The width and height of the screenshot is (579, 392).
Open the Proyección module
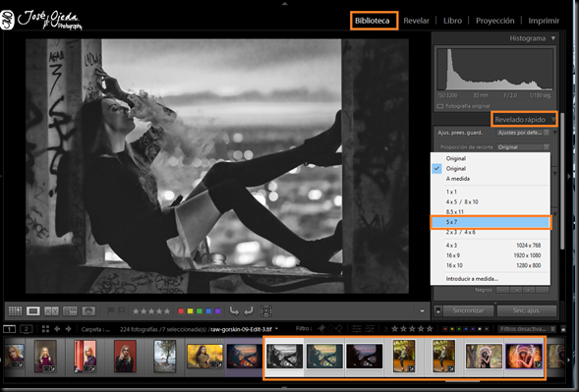494,21
